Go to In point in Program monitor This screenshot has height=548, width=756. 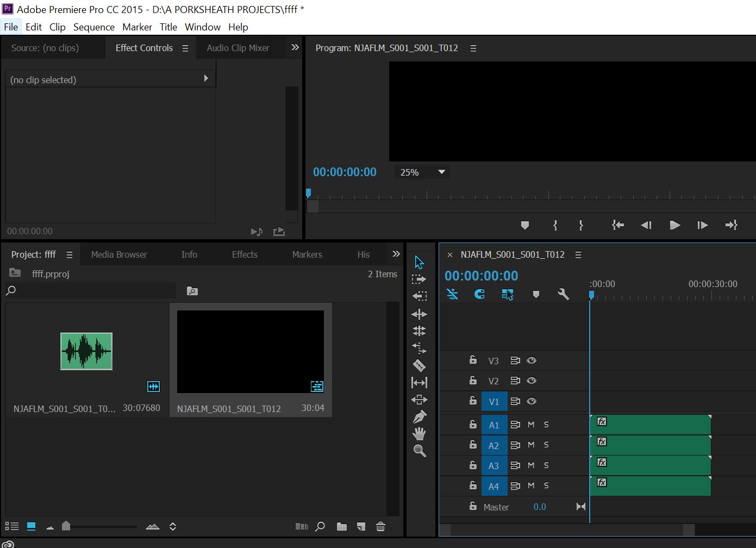(x=618, y=225)
